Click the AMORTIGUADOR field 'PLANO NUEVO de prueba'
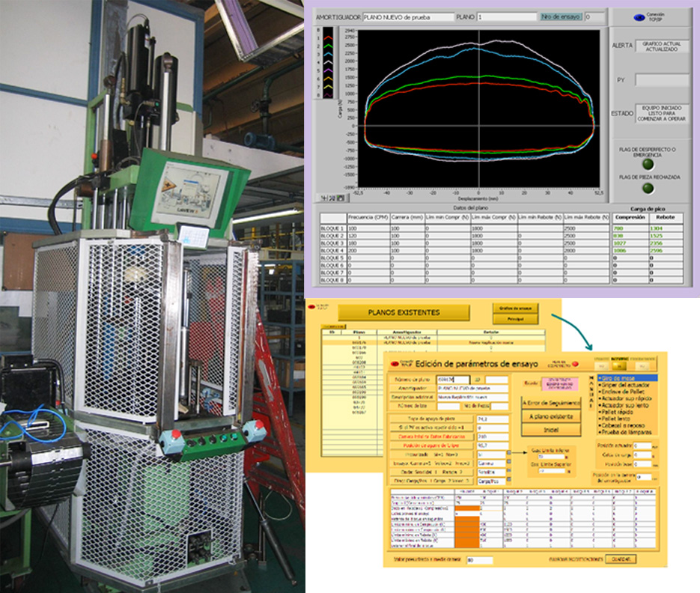Image resolution: width=700 pixels, height=593 pixels. click(407, 17)
